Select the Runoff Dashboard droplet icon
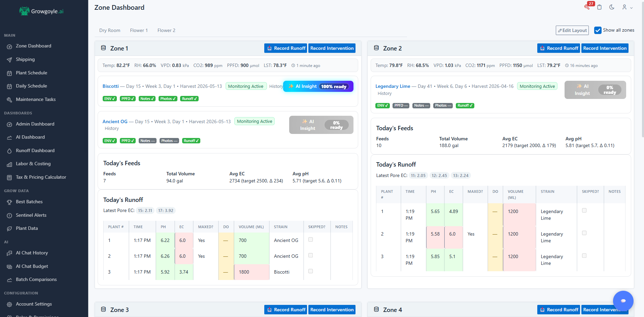Image resolution: width=644 pixels, height=317 pixels. [x=10, y=150]
